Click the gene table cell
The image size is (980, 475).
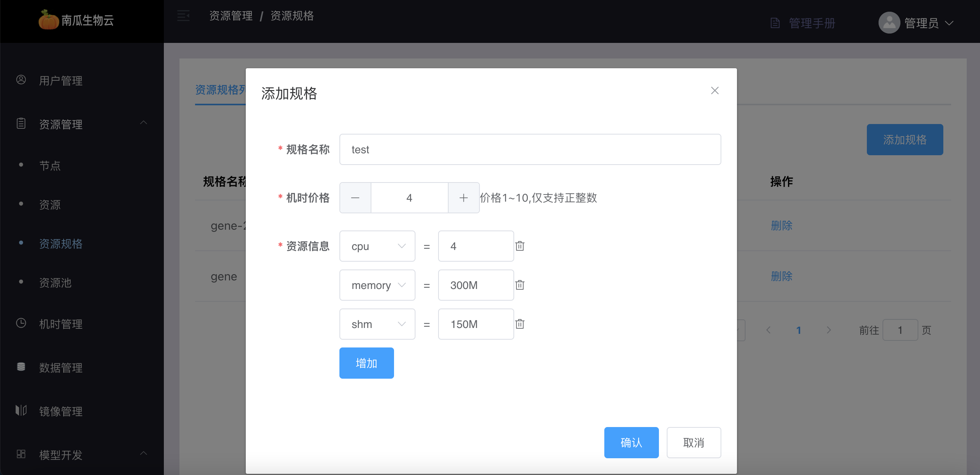coord(224,276)
